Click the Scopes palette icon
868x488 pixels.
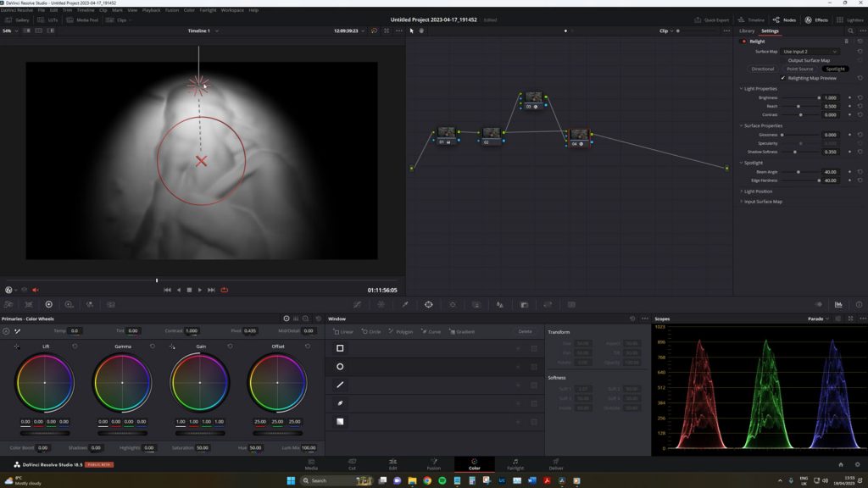pos(838,304)
